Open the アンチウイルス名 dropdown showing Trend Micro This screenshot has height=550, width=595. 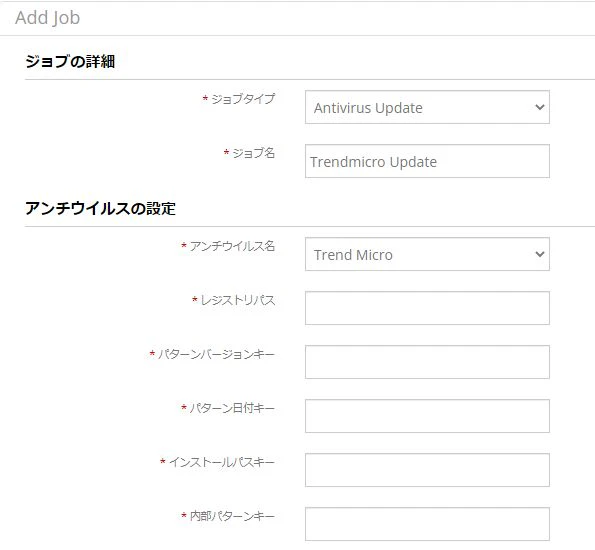pyautogui.click(x=427, y=254)
